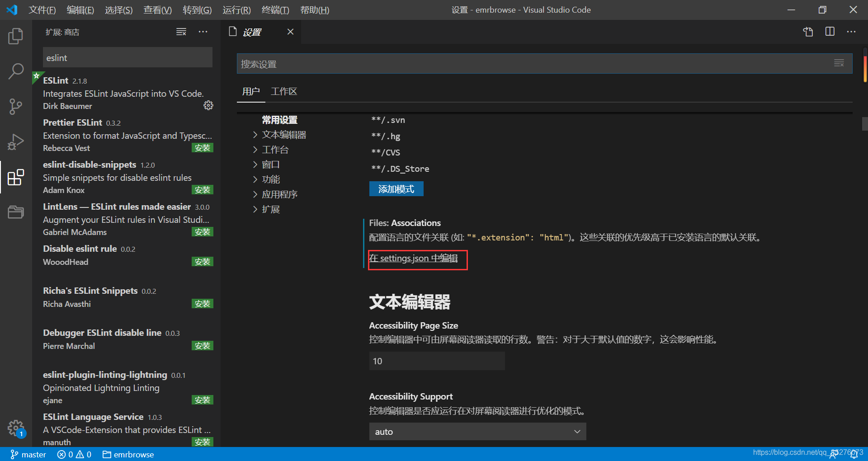Click the eslint extensions search box
The image size is (868, 461).
pyautogui.click(x=127, y=57)
